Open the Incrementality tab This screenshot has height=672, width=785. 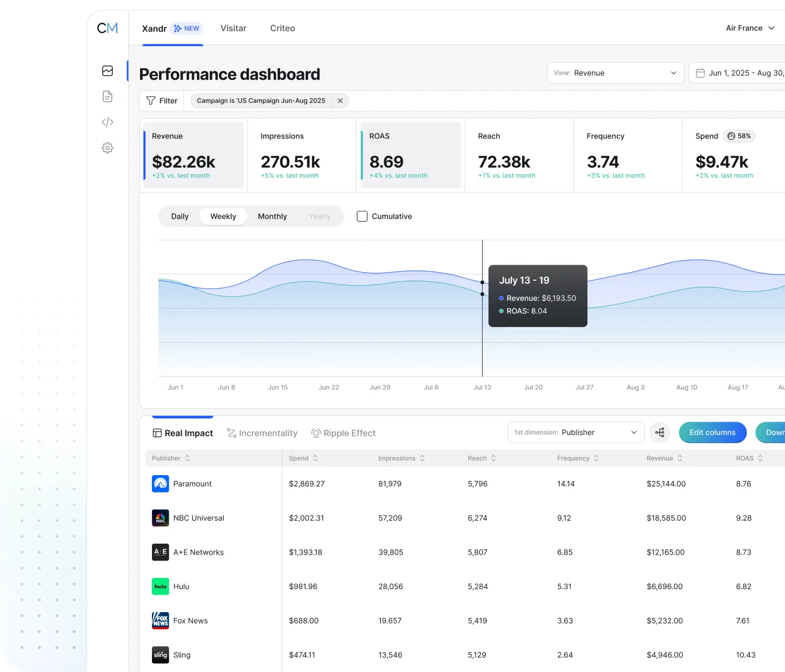click(x=262, y=433)
